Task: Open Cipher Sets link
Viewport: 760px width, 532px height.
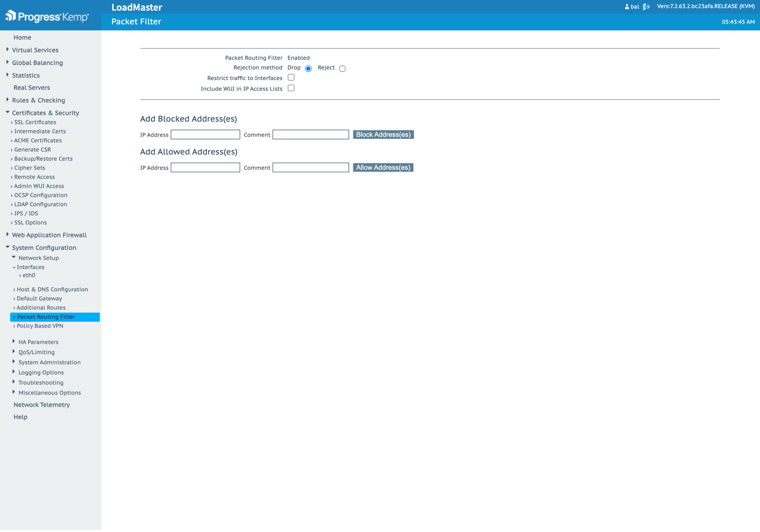Action: [x=29, y=168]
